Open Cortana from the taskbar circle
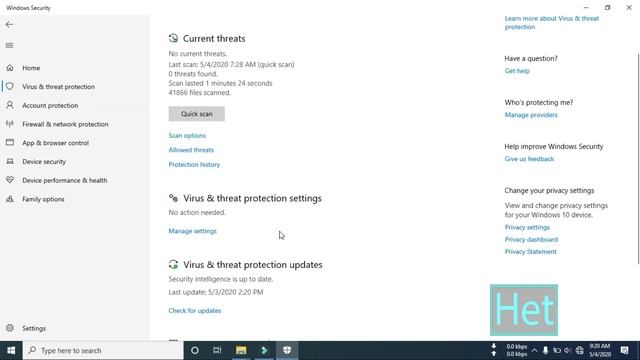The width and height of the screenshot is (640, 360). [195, 350]
